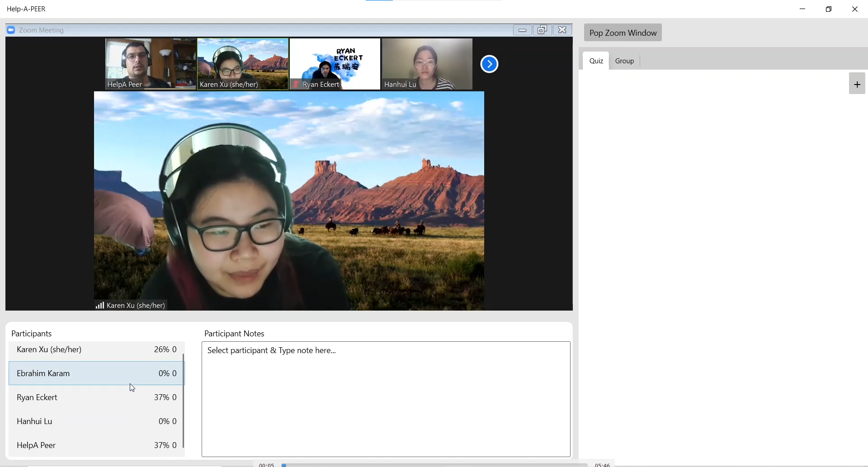Viewport: 868px width, 467px height.
Task: Click the Participant Notes text field
Action: 386,399
